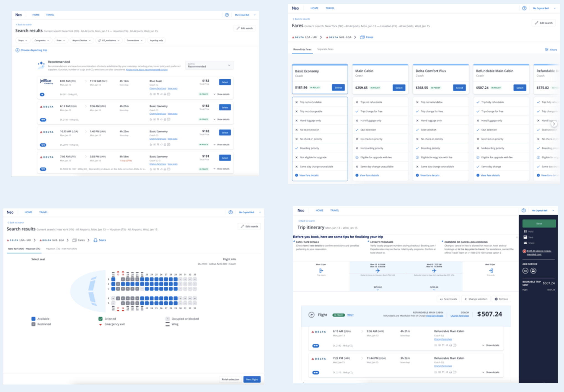Click Next flight button on seat map

(252, 379)
